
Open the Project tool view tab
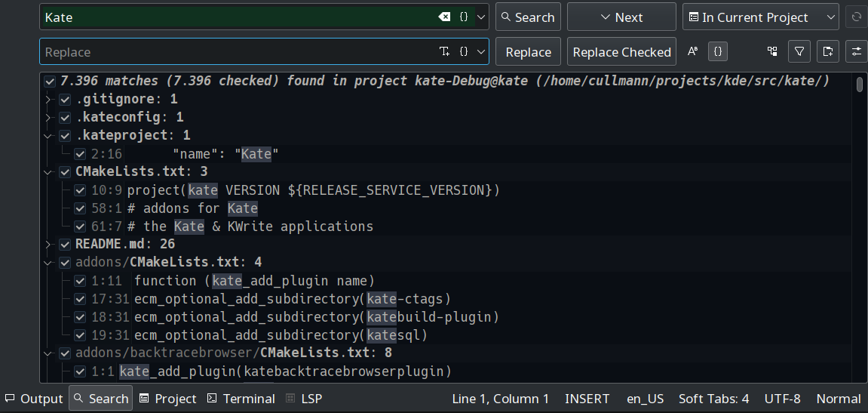point(167,399)
